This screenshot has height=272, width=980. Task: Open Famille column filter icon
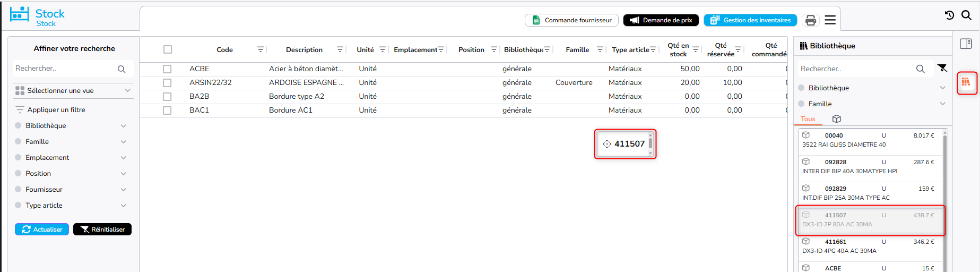click(x=600, y=49)
